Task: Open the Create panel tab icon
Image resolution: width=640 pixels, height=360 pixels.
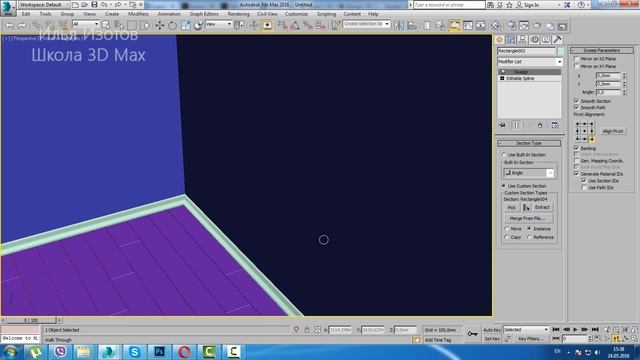Action: (x=500, y=40)
